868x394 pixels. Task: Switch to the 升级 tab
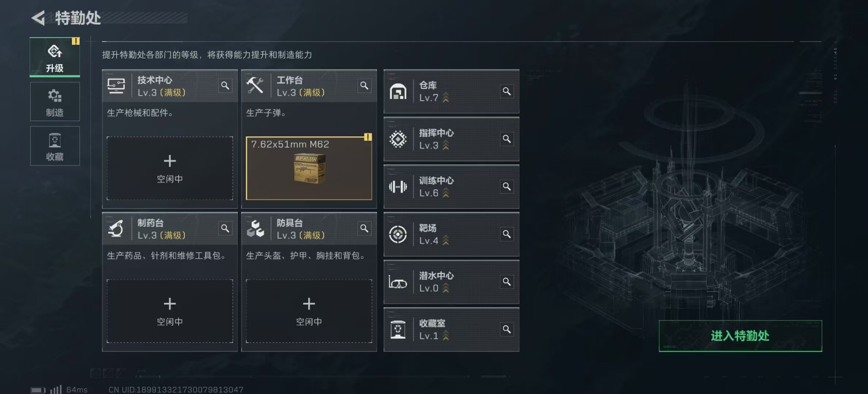(x=55, y=57)
